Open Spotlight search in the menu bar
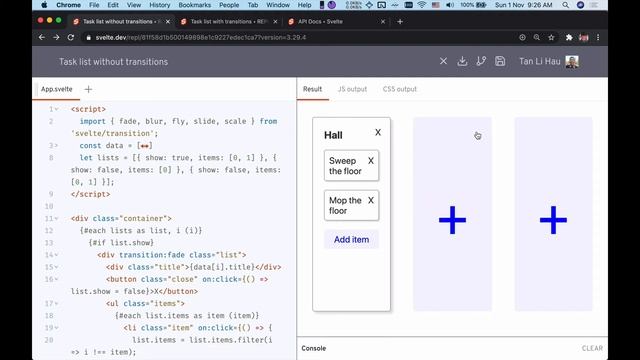Image resolution: width=640 pixels, height=360 pixels. pyautogui.click(x=565, y=5)
